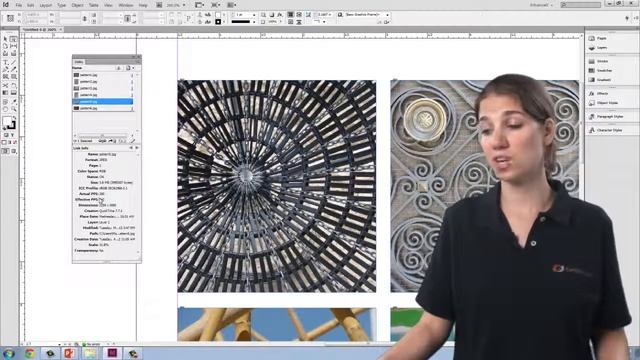Click the spiral basket pattern image

point(277,186)
